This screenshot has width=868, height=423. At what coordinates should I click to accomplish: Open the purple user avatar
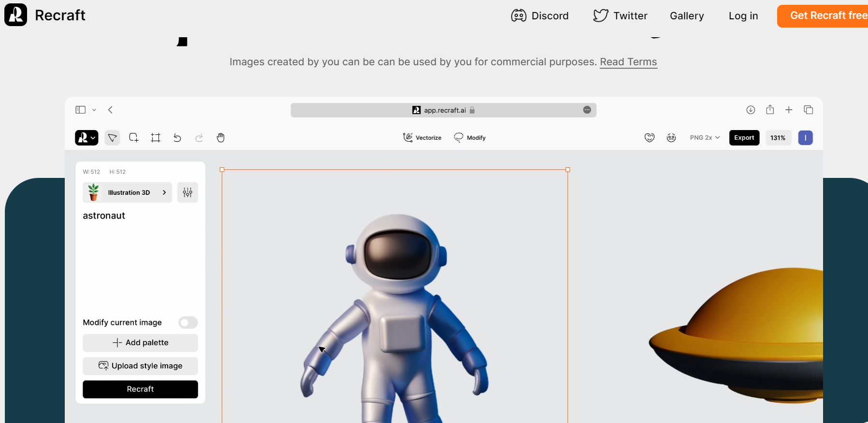click(x=806, y=138)
